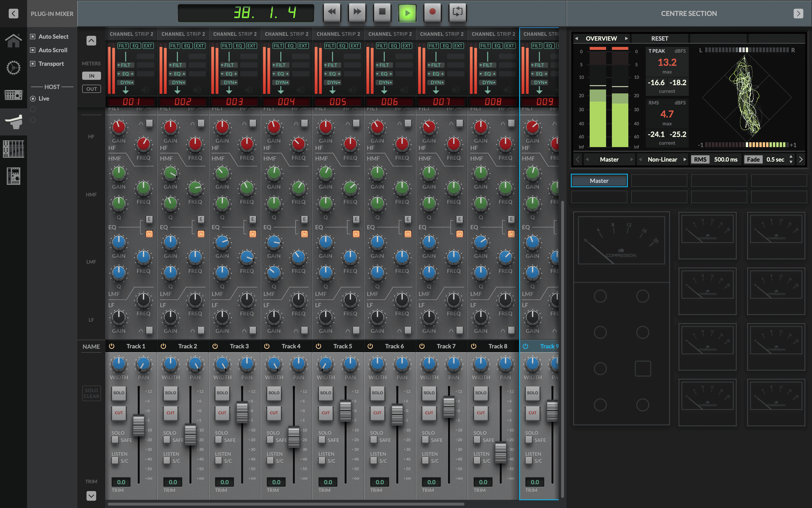
Task: Click RESET in the meter overview
Action: (x=659, y=38)
